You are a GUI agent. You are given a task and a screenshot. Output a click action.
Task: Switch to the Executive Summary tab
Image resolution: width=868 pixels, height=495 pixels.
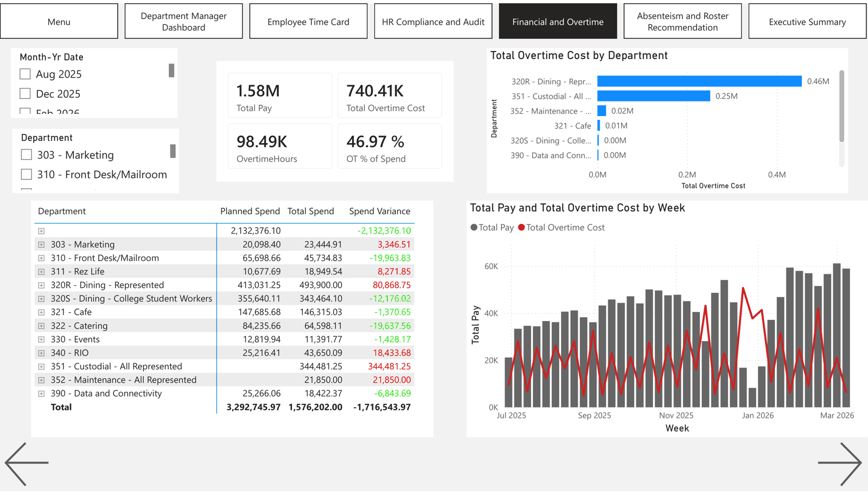[808, 21]
